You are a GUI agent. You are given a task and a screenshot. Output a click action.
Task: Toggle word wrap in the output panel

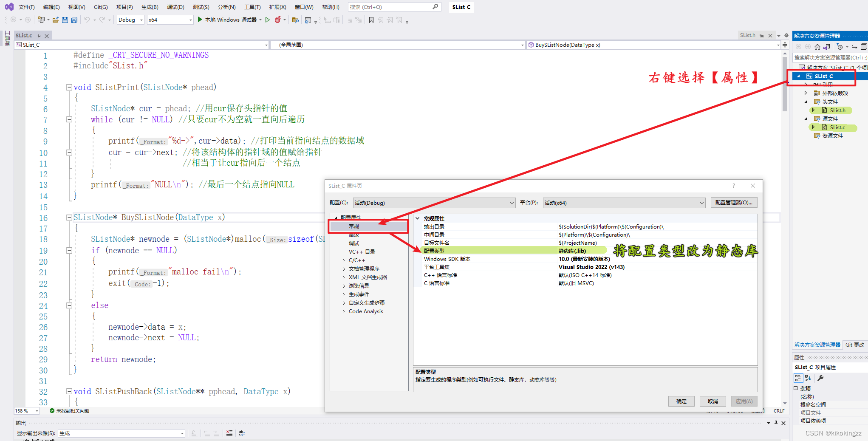pos(242,433)
